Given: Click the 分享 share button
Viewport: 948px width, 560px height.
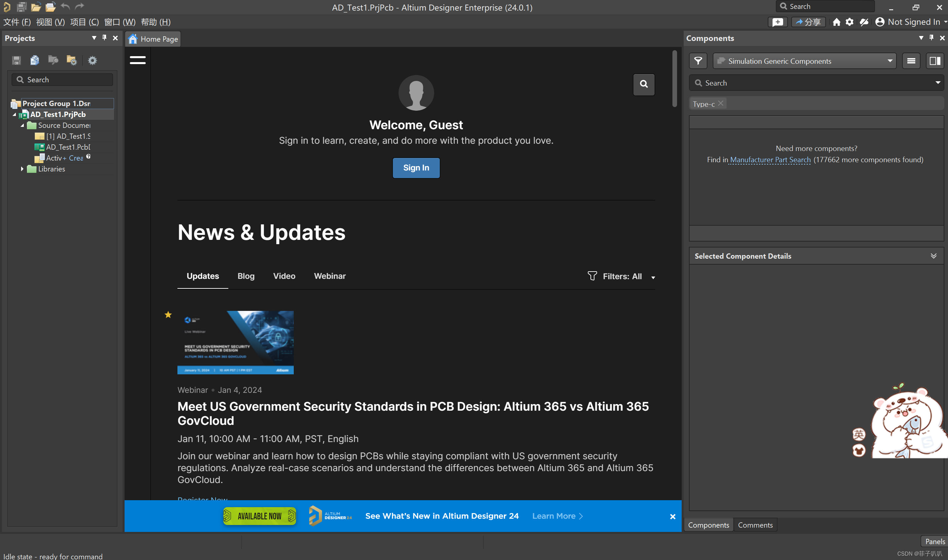Looking at the screenshot, I should point(808,22).
